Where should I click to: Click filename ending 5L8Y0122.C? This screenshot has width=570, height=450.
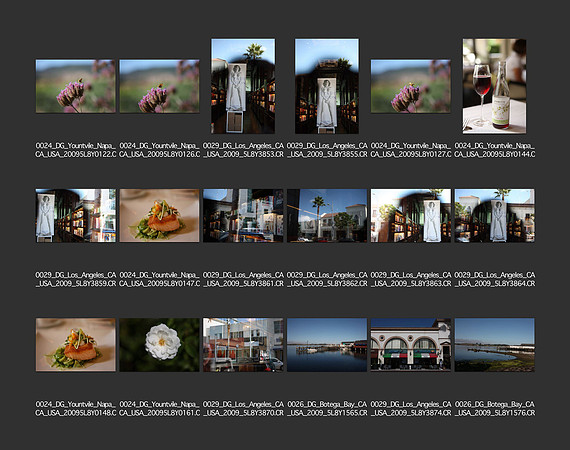coord(76,150)
